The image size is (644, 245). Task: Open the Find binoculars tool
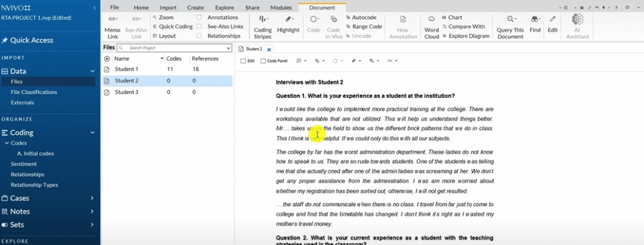[x=535, y=24]
